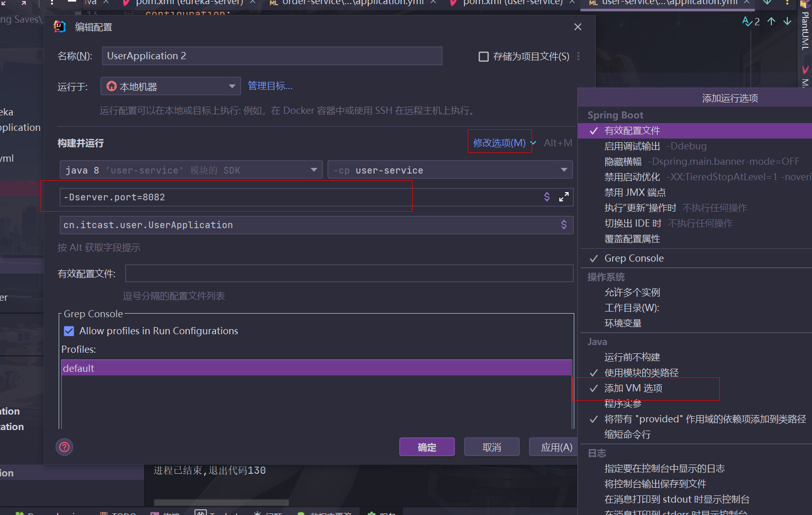Open the 本地机器 run target dropdown

pyautogui.click(x=171, y=86)
